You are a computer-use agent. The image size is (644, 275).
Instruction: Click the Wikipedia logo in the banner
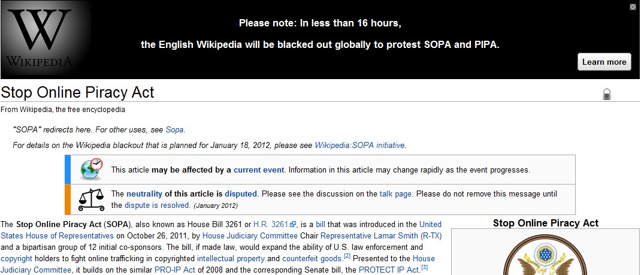coord(40,38)
